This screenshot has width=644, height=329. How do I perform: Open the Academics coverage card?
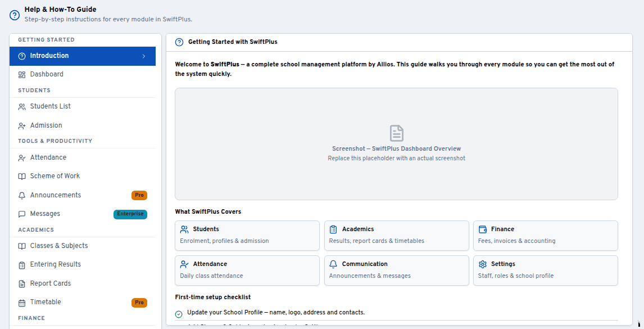[396, 236]
